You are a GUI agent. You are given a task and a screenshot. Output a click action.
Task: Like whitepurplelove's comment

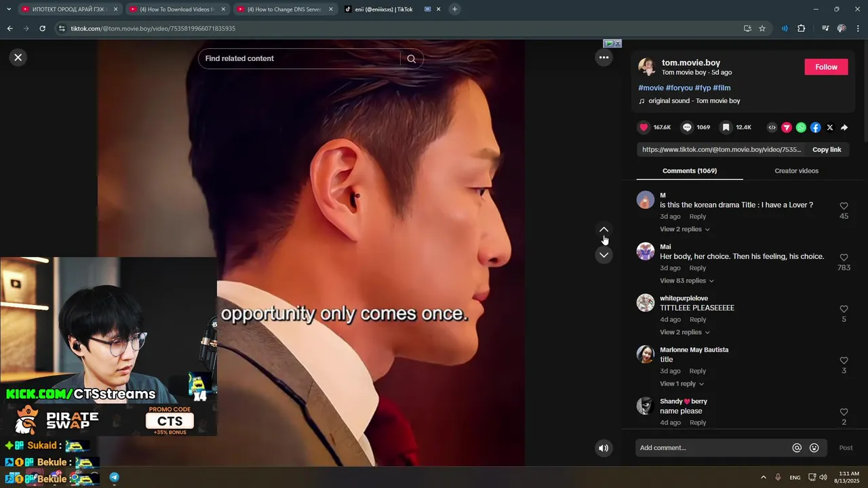tap(844, 309)
